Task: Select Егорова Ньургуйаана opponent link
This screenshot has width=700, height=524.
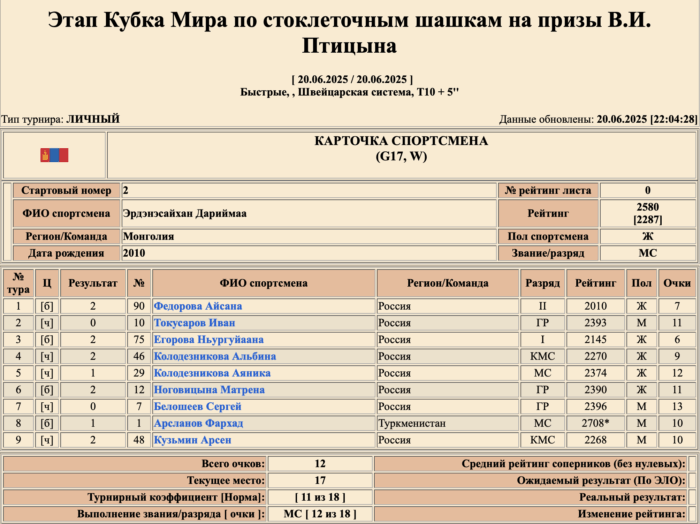Action: pos(208,340)
